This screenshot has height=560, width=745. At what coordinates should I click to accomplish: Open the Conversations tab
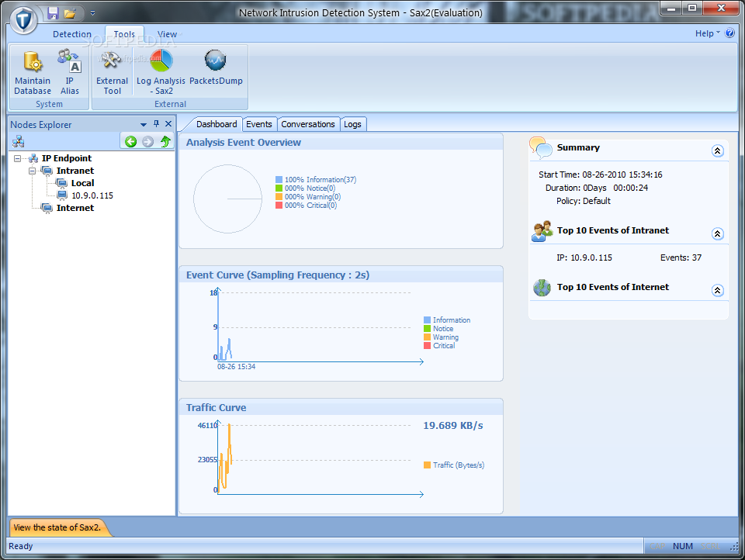pyautogui.click(x=308, y=124)
